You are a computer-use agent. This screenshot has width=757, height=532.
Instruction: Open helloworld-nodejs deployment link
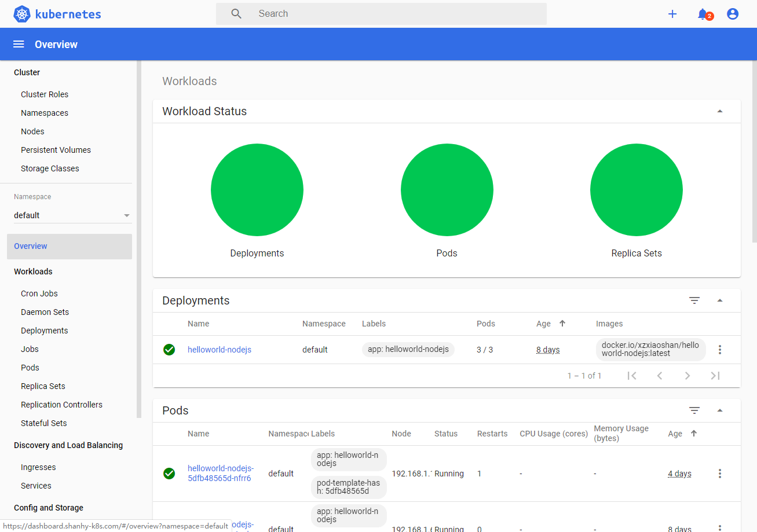(x=220, y=350)
